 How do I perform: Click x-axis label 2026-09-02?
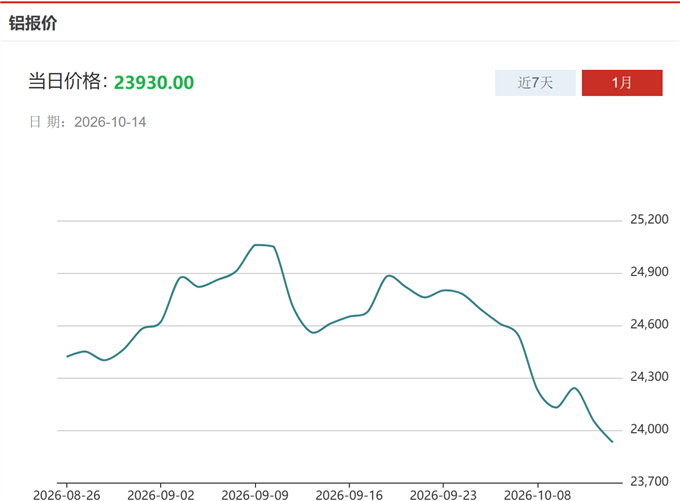click(161, 495)
